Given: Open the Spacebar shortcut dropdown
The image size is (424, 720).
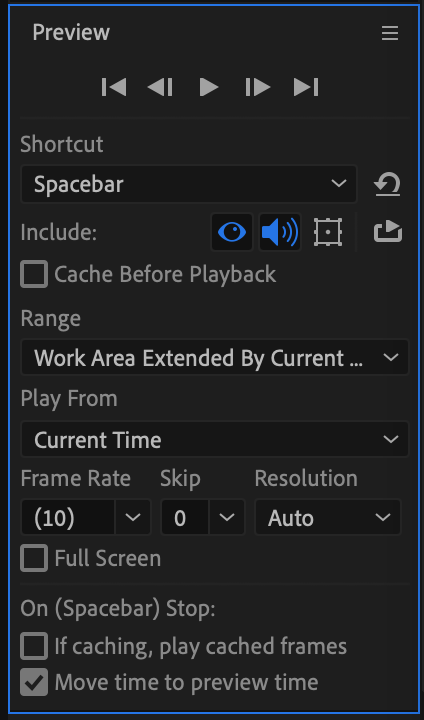Looking at the screenshot, I should pos(189,184).
